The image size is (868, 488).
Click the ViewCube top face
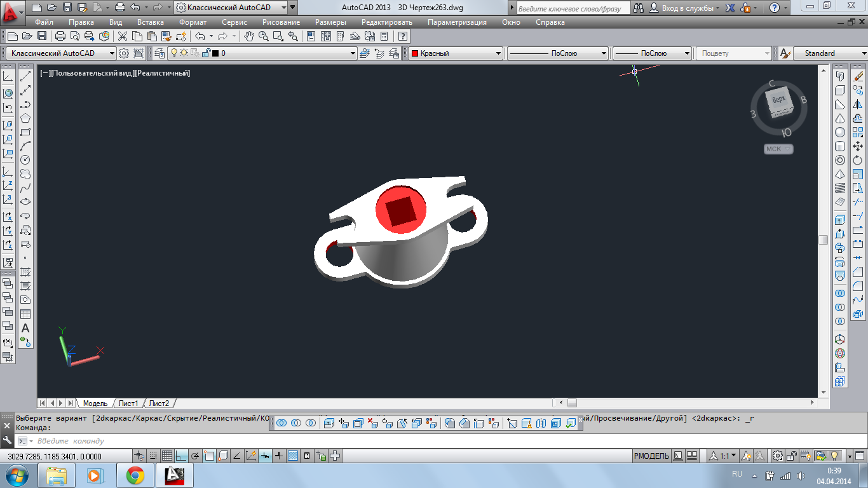click(x=778, y=100)
